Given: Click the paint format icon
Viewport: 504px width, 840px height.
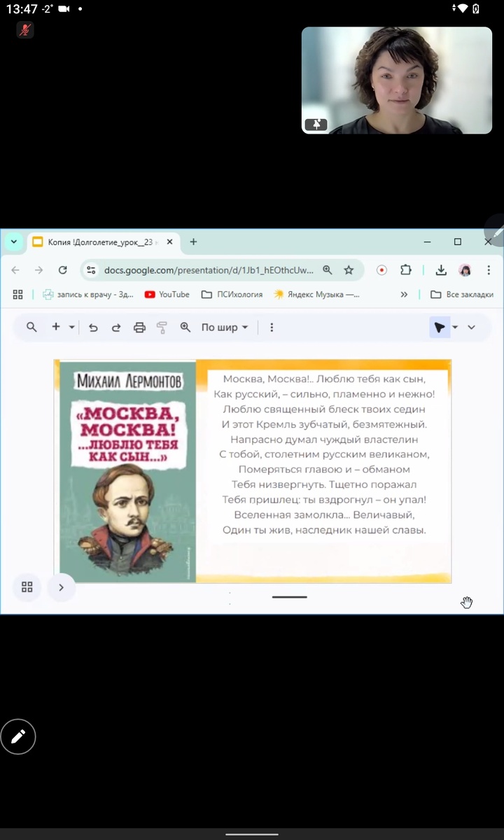Looking at the screenshot, I should click(162, 327).
